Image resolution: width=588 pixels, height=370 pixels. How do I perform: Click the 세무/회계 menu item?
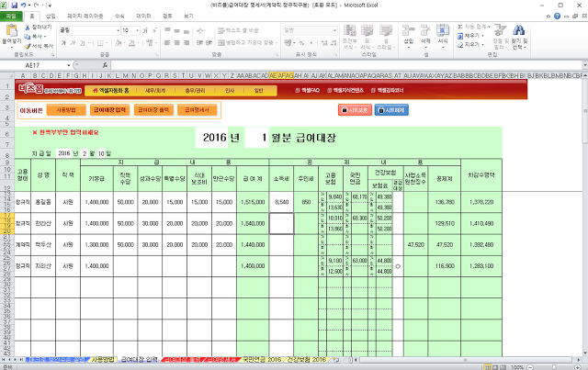pyautogui.click(x=155, y=91)
